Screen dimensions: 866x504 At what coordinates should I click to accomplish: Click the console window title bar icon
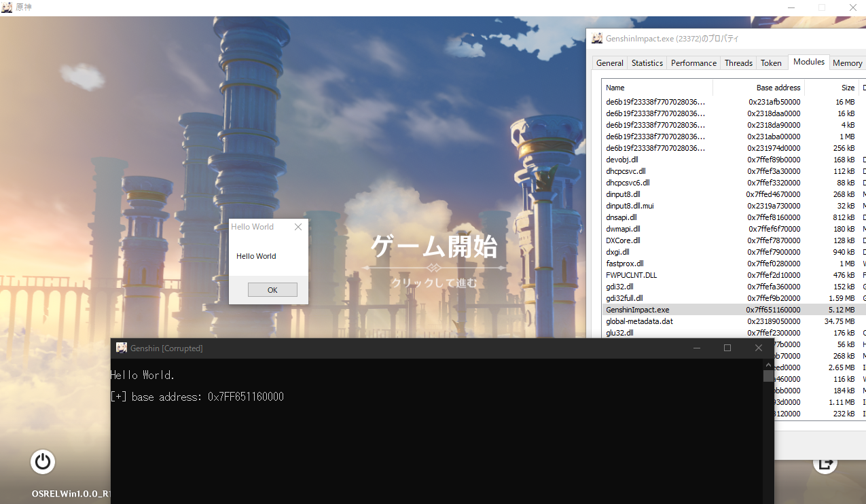tap(122, 348)
